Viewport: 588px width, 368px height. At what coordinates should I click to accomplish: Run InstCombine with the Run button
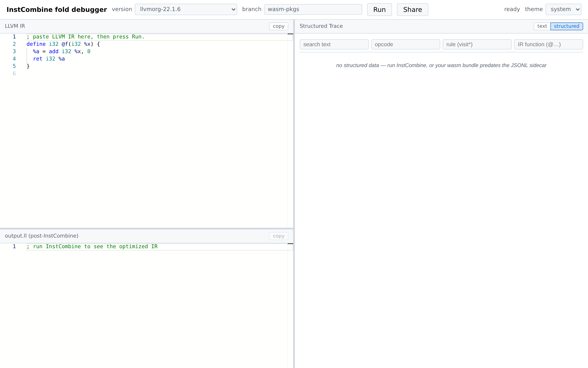point(379,10)
